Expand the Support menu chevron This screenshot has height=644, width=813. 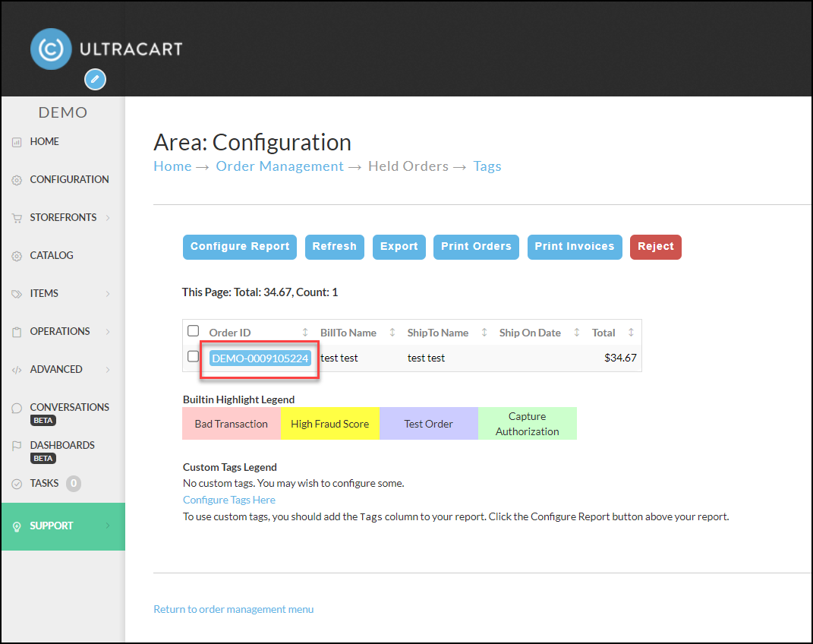click(108, 526)
